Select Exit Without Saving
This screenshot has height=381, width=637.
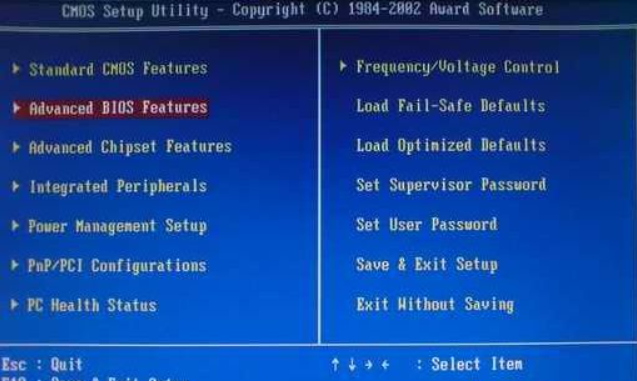point(435,304)
